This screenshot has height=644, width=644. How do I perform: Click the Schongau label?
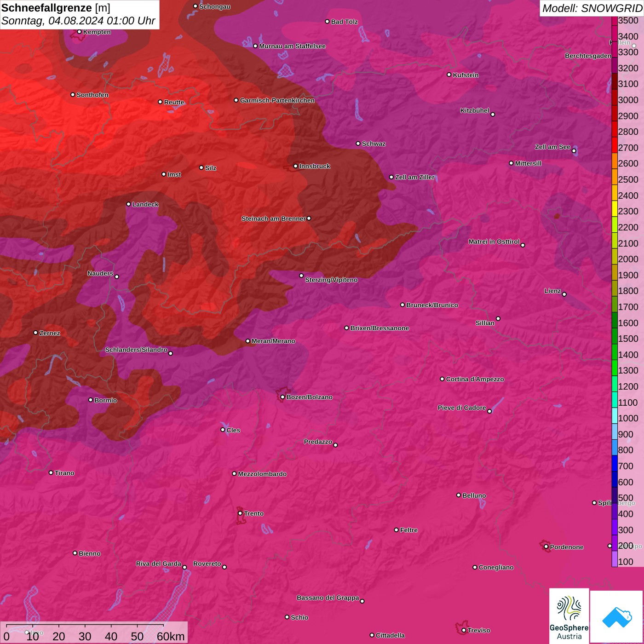click(x=215, y=6)
